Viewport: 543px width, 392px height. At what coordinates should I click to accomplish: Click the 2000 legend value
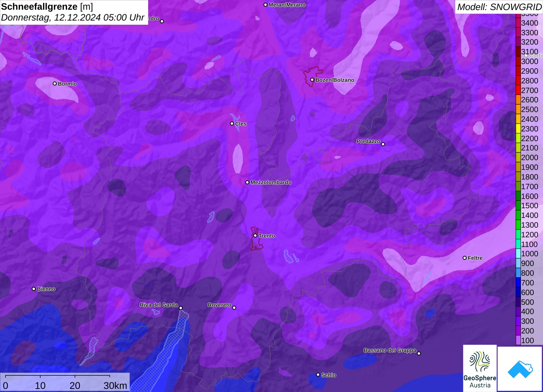(529, 157)
